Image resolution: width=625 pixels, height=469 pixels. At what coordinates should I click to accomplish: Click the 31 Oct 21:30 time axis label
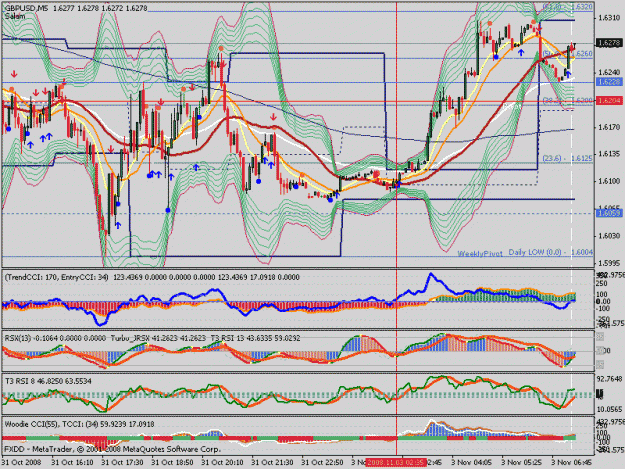272,463
